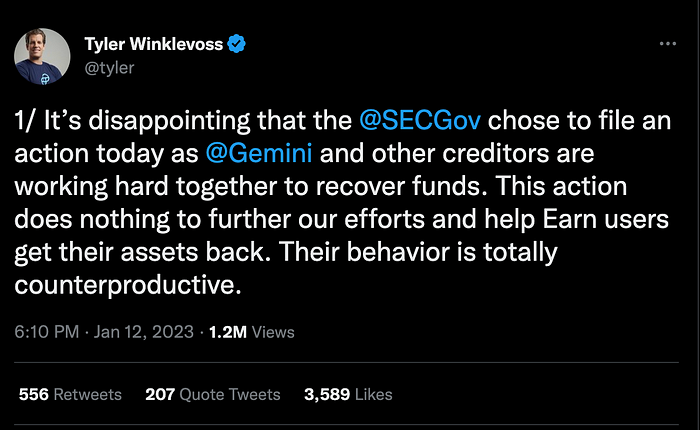The width and height of the screenshot is (700, 430).
Task: Click the 'Quote Tweets' label text
Action: 230,394
